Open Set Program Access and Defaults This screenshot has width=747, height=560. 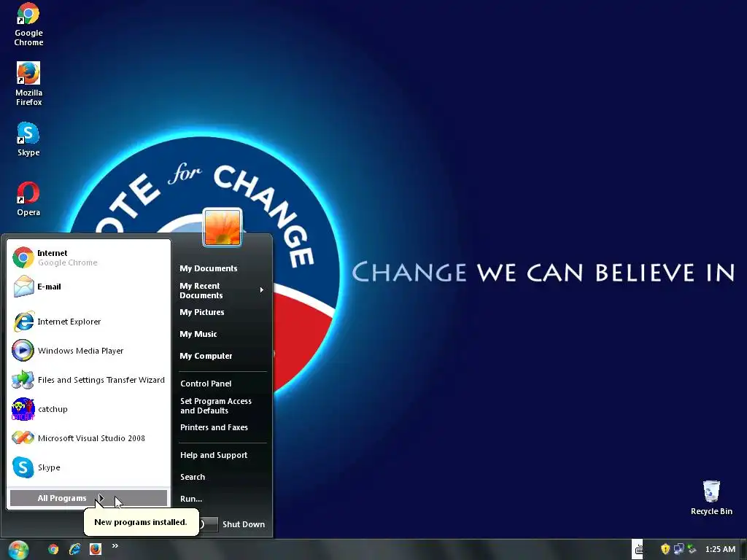tap(216, 405)
